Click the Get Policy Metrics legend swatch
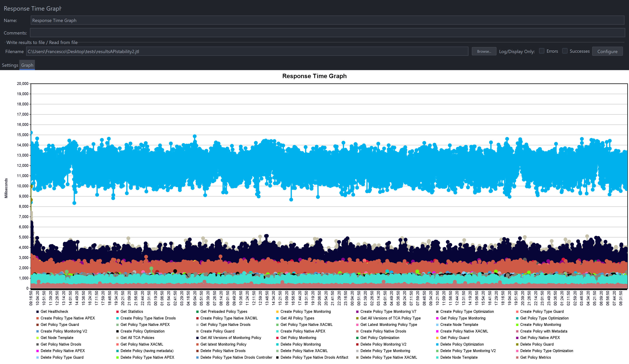This screenshot has height=364, width=629. 517,358
